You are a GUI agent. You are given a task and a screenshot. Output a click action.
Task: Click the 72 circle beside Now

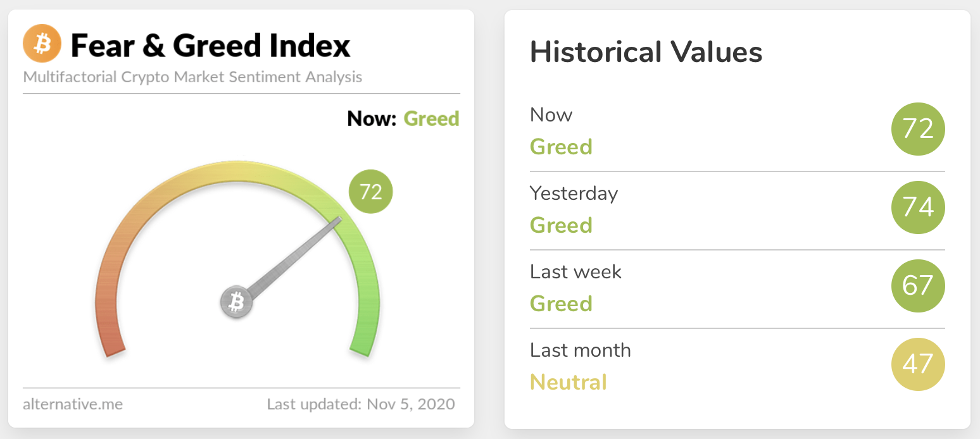pyautogui.click(x=917, y=129)
